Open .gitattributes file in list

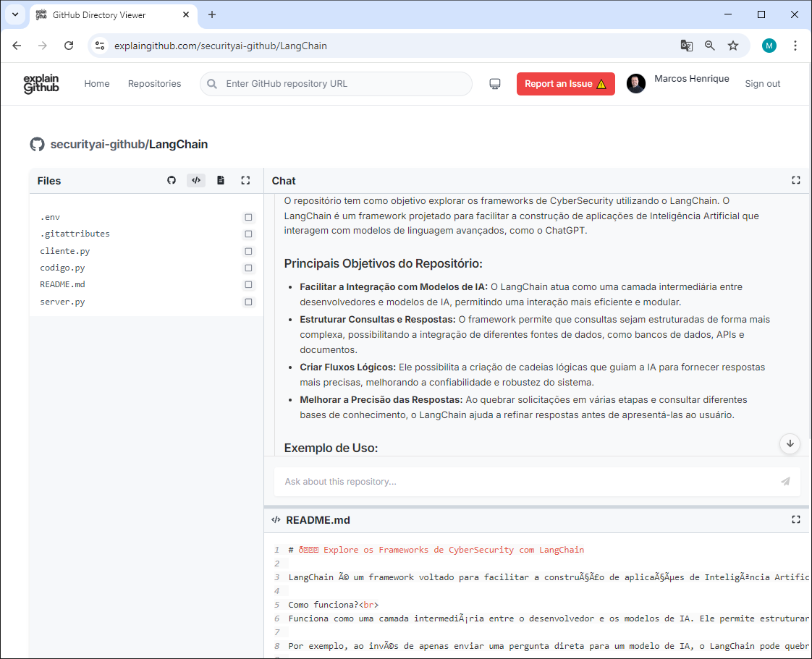click(75, 234)
